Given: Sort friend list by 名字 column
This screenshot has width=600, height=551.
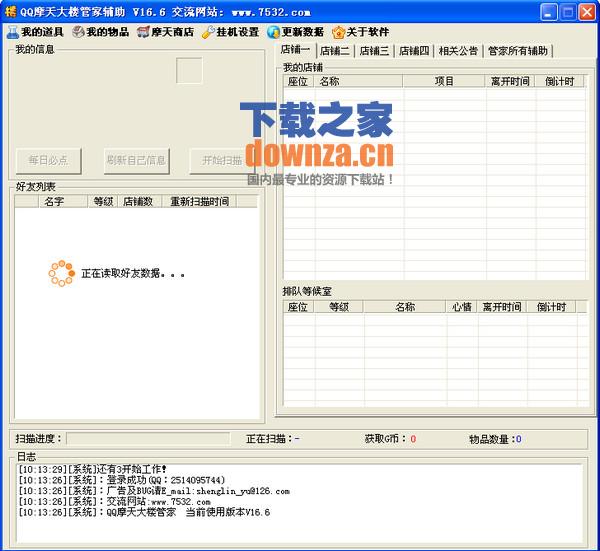Looking at the screenshot, I should (x=63, y=201).
